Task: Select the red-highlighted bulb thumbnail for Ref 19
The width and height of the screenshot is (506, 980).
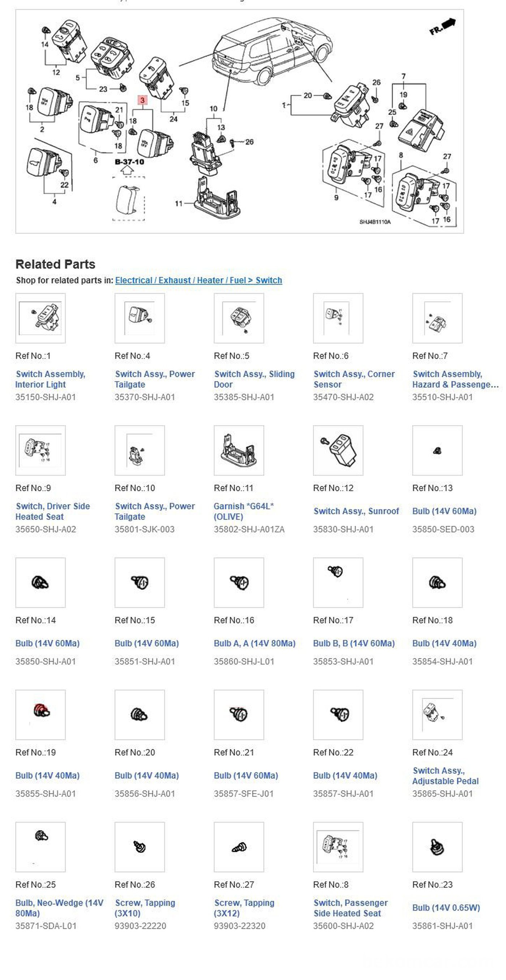Action: (40, 714)
